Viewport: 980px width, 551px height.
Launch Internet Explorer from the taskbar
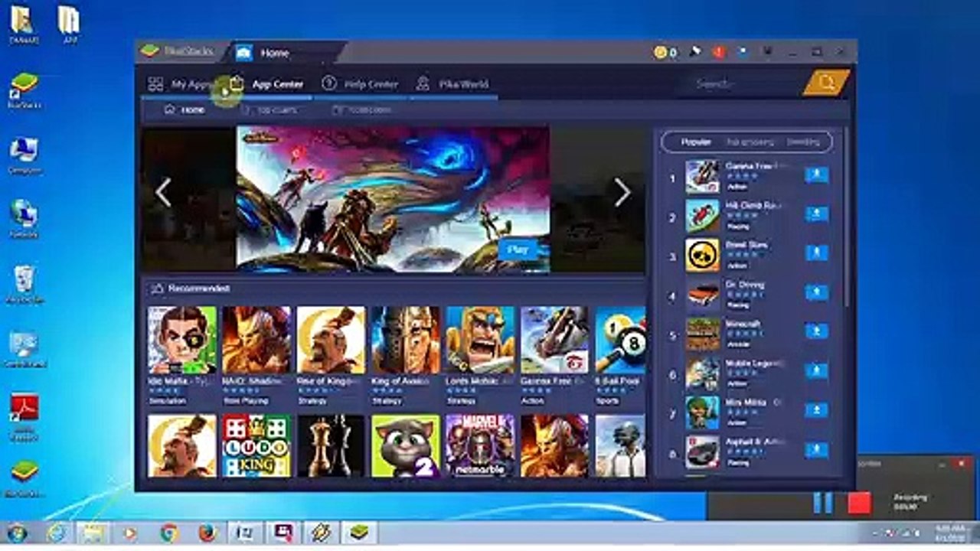57,533
